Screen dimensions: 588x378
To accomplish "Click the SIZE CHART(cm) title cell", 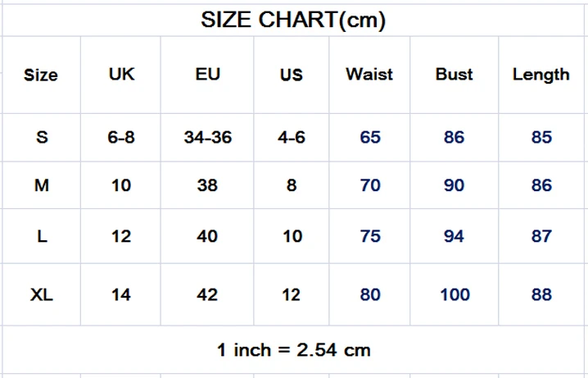I will (293, 20).
